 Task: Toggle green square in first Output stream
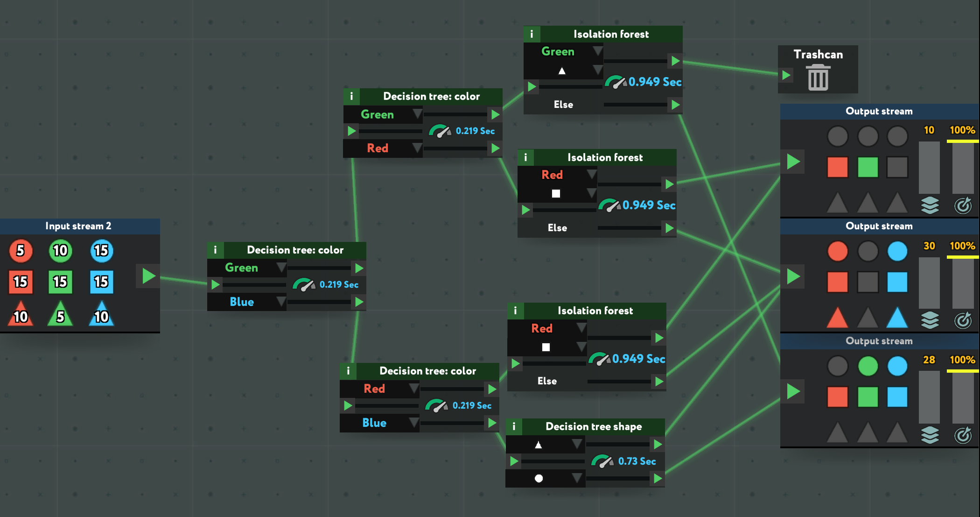coord(868,167)
